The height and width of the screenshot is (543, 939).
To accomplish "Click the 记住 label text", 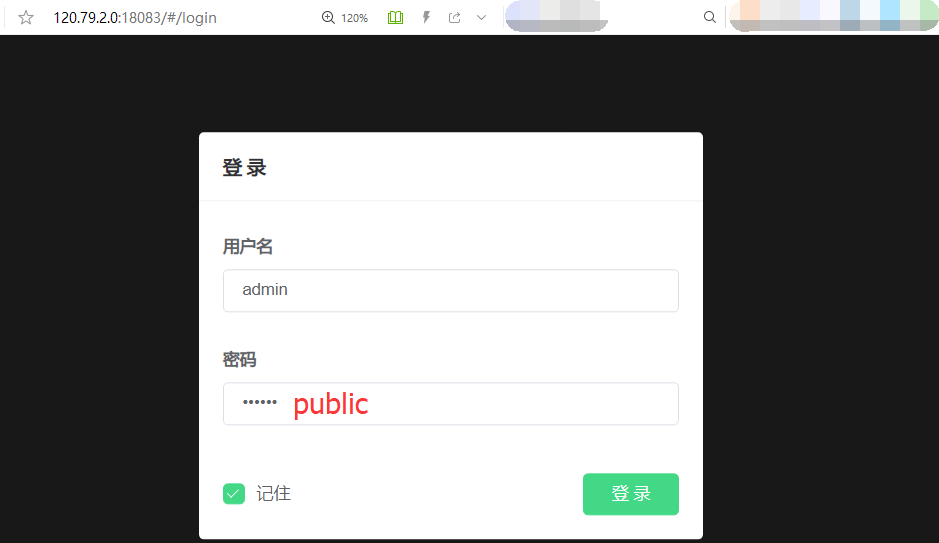I will click(274, 494).
